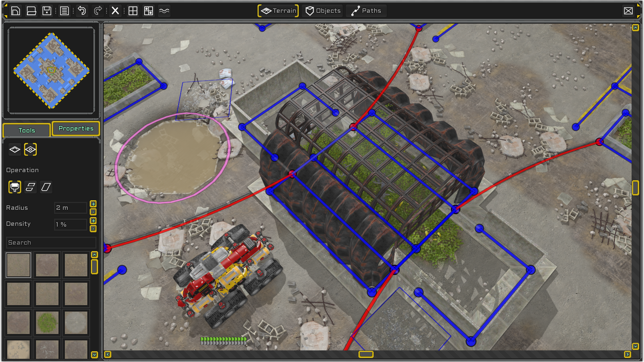This screenshot has width=644, height=362.
Task: Click the wave icon in the toolbar
Action: (x=164, y=11)
